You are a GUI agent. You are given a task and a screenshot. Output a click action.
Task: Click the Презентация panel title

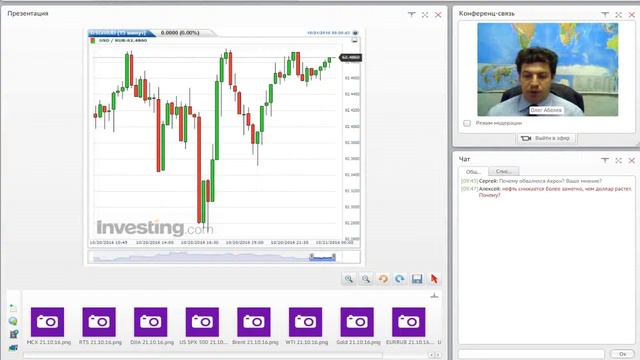tap(28, 13)
